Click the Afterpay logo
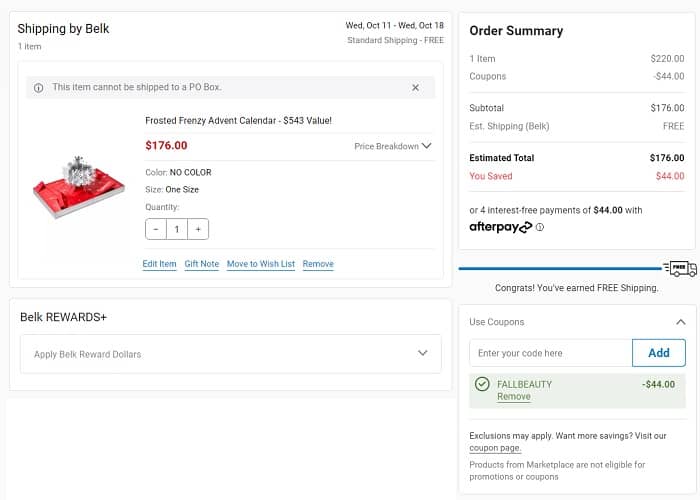The image size is (700, 500). coord(500,227)
